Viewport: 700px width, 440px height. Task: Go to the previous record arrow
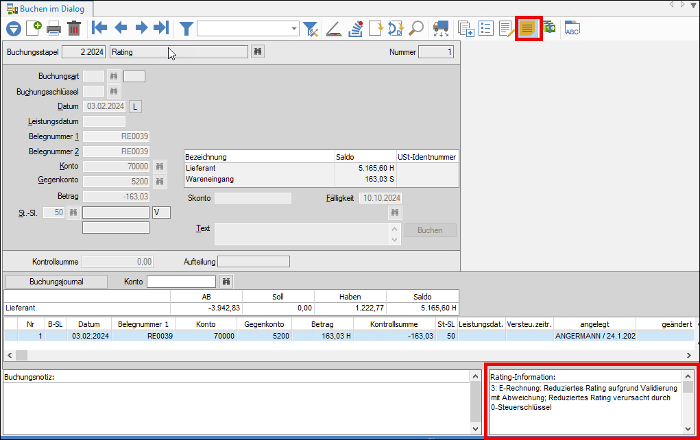pyautogui.click(x=121, y=28)
